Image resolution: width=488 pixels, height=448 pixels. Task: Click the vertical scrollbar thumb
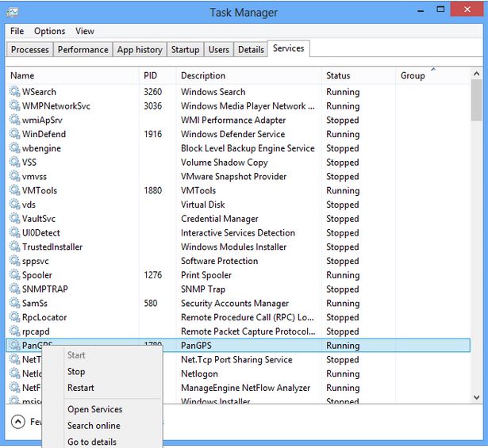(476, 99)
